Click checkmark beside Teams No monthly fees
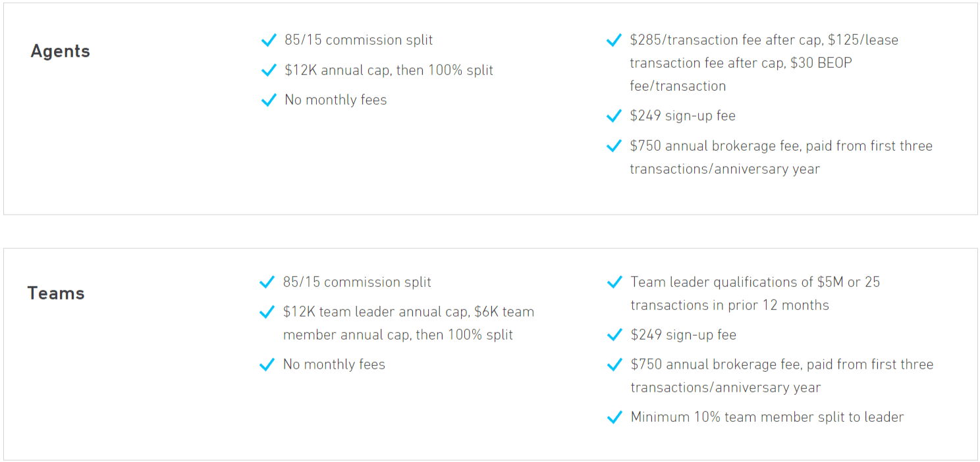 (267, 365)
